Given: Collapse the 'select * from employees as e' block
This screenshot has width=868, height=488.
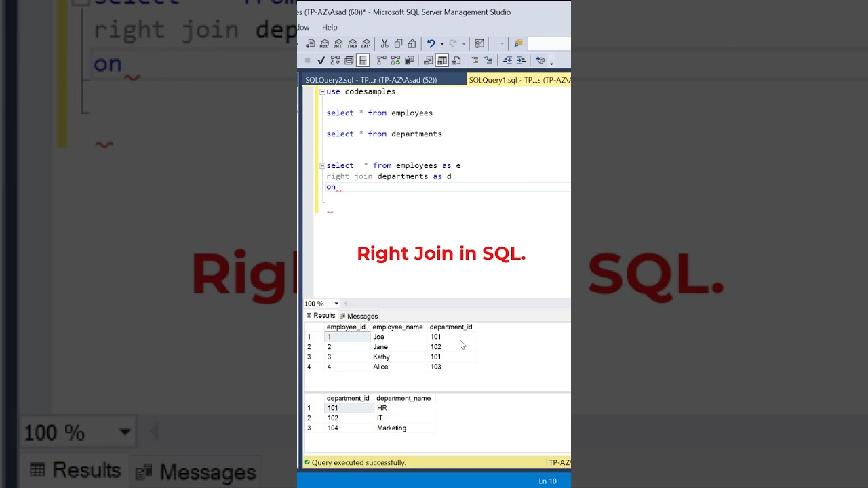Looking at the screenshot, I should pos(322,165).
